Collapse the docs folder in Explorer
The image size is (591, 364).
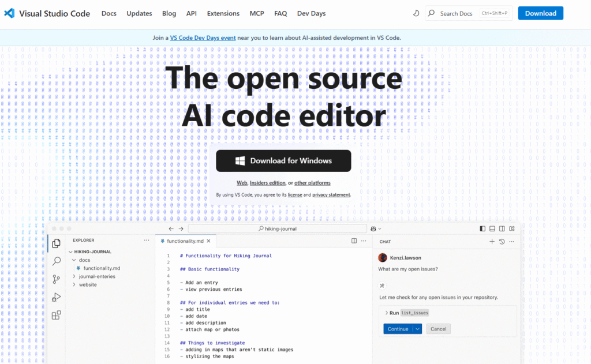(x=74, y=260)
